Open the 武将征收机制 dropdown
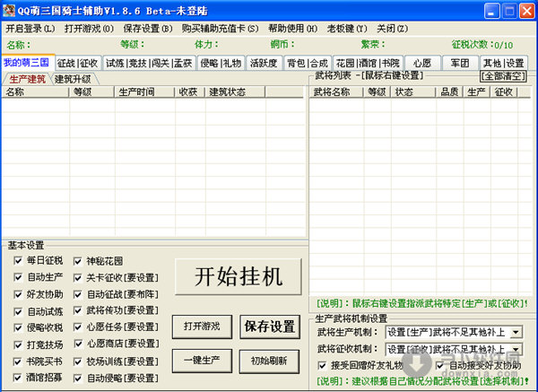The height and width of the screenshot is (392, 538). tap(454, 349)
